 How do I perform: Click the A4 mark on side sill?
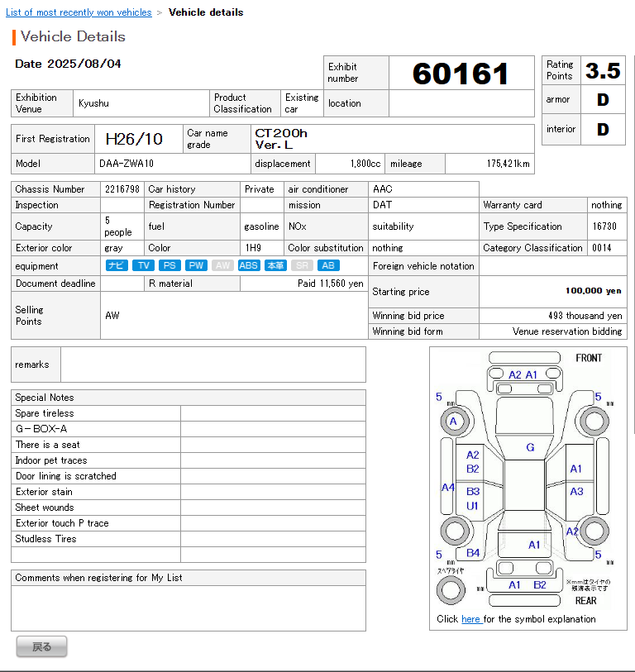pos(447,488)
